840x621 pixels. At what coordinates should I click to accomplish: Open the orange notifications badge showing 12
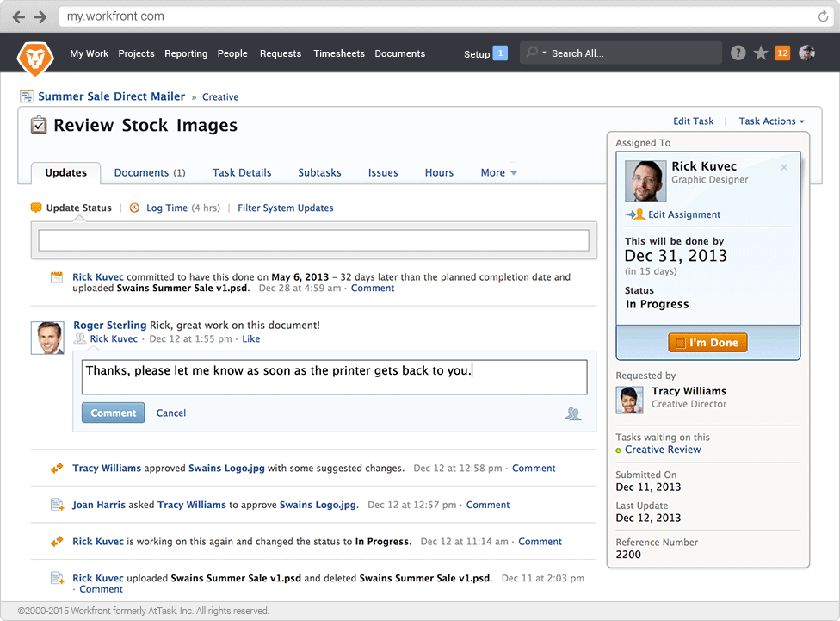point(782,53)
